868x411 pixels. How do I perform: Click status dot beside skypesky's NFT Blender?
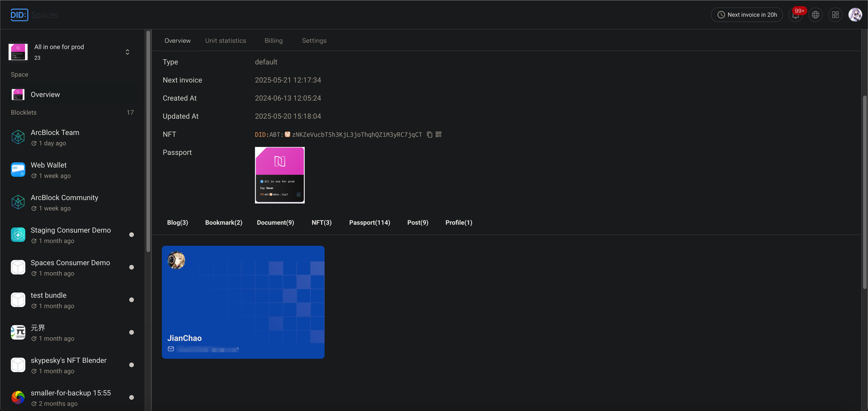pyautogui.click(x=131, y=365)
